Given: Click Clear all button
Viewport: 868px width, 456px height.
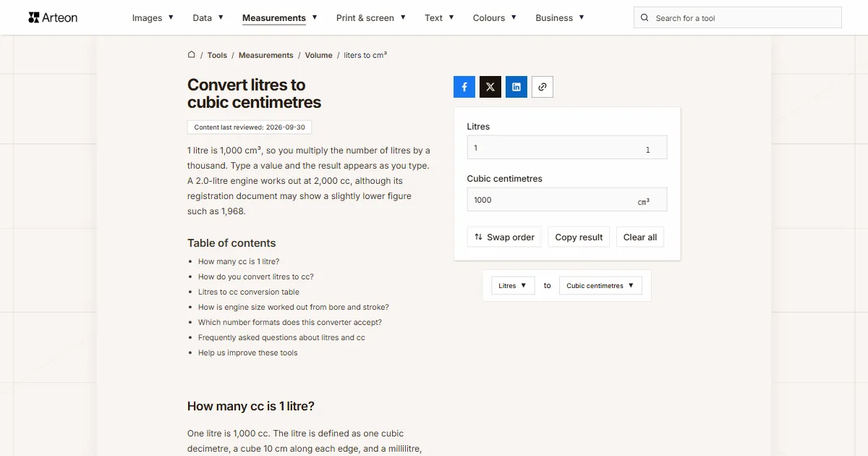Looking at the screenshot, I should click(640, 237).
